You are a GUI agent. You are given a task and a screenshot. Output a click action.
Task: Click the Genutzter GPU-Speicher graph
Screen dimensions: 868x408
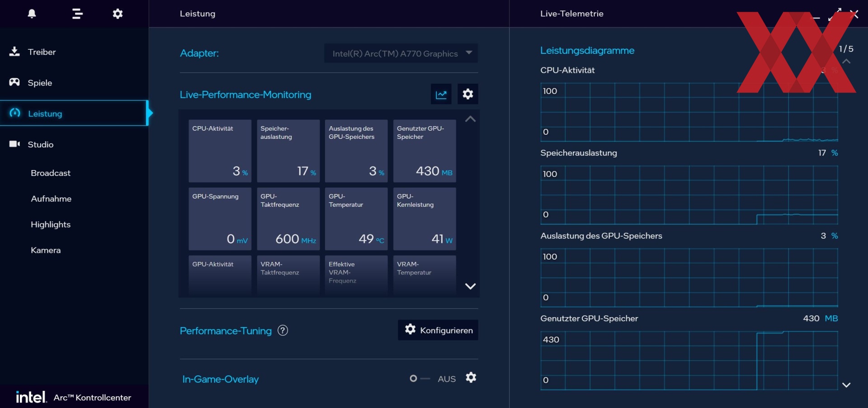tap(689, 361)
